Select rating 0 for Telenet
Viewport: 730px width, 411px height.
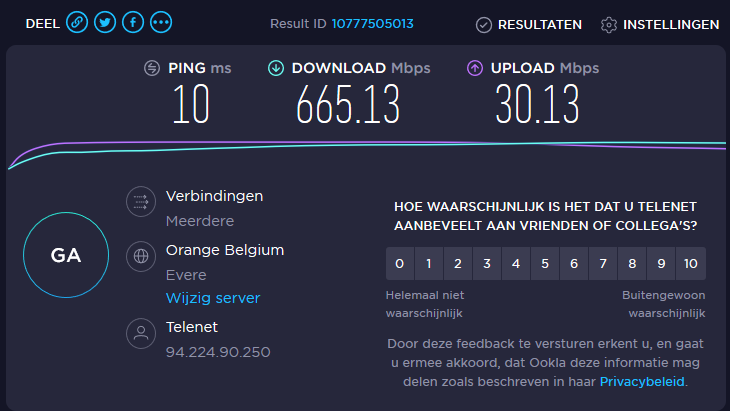400,264
